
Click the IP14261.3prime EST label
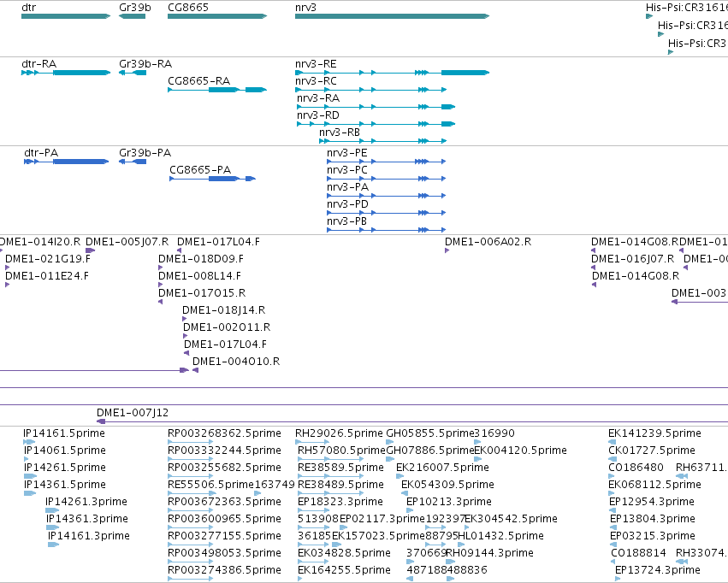pos(86,502)
